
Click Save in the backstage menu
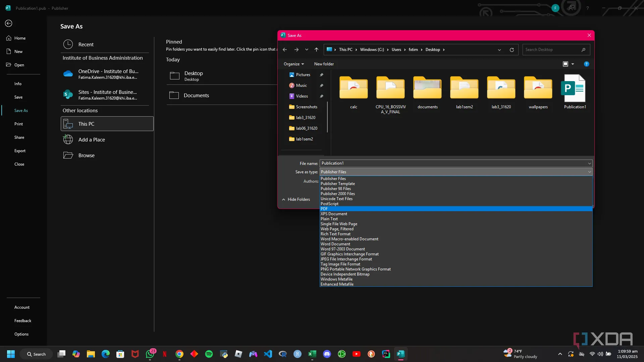18,97
